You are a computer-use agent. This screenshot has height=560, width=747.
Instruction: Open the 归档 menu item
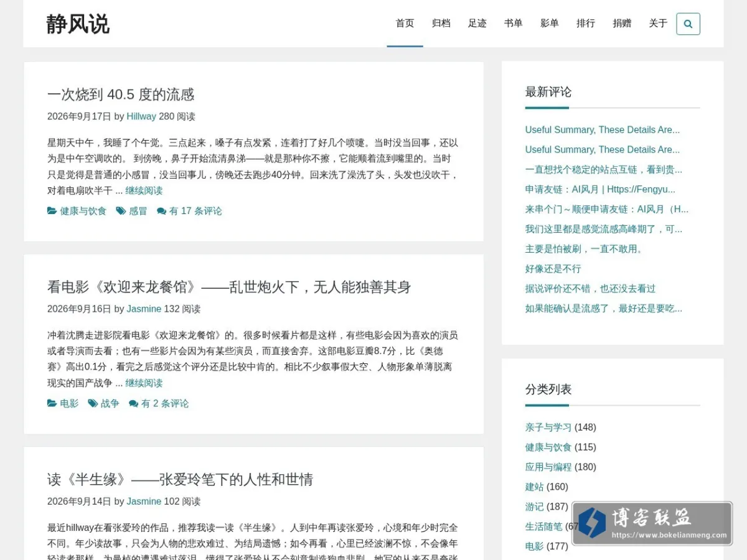pos(441,23)
